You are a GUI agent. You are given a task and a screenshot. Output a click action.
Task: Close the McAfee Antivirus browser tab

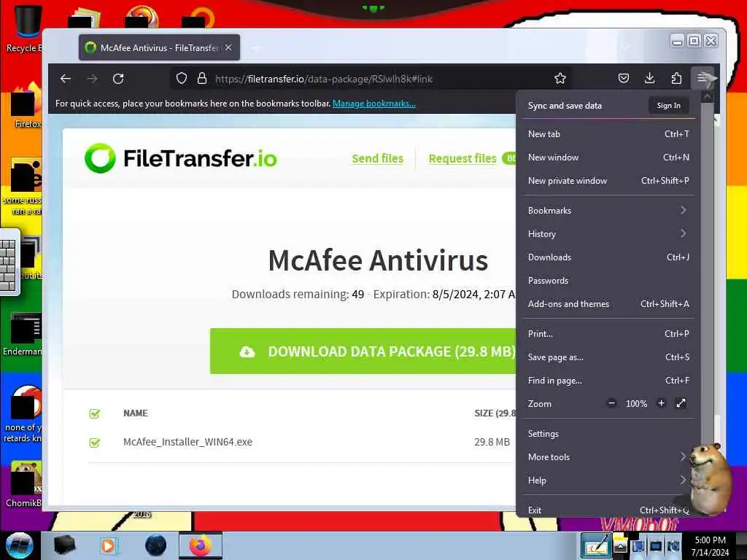[x=228, y=47]
